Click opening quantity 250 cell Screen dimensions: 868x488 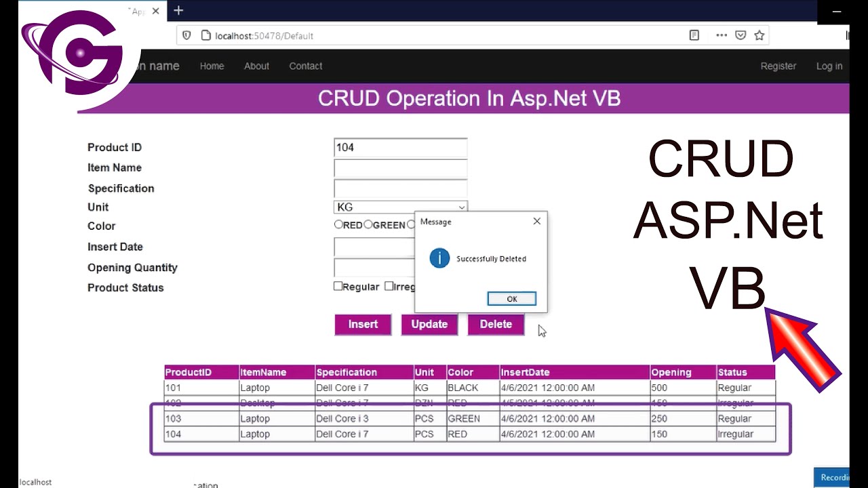coord(683,419)
